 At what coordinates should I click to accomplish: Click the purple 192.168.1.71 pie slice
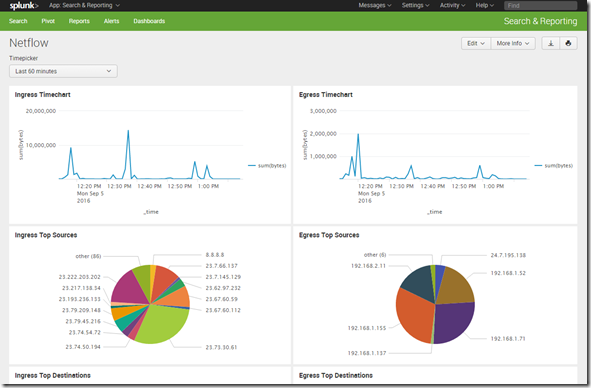point(454,322)
